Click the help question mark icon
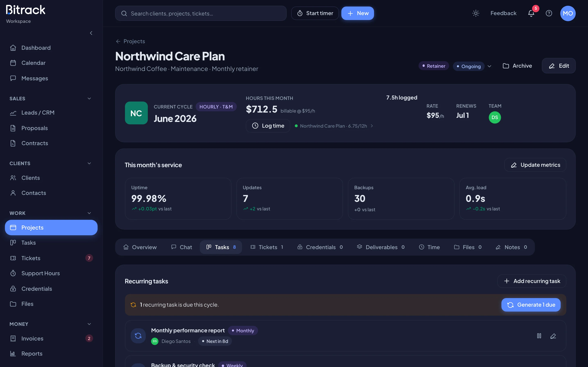The height and width of the screenshot is (367, 588). coord(549,13)
